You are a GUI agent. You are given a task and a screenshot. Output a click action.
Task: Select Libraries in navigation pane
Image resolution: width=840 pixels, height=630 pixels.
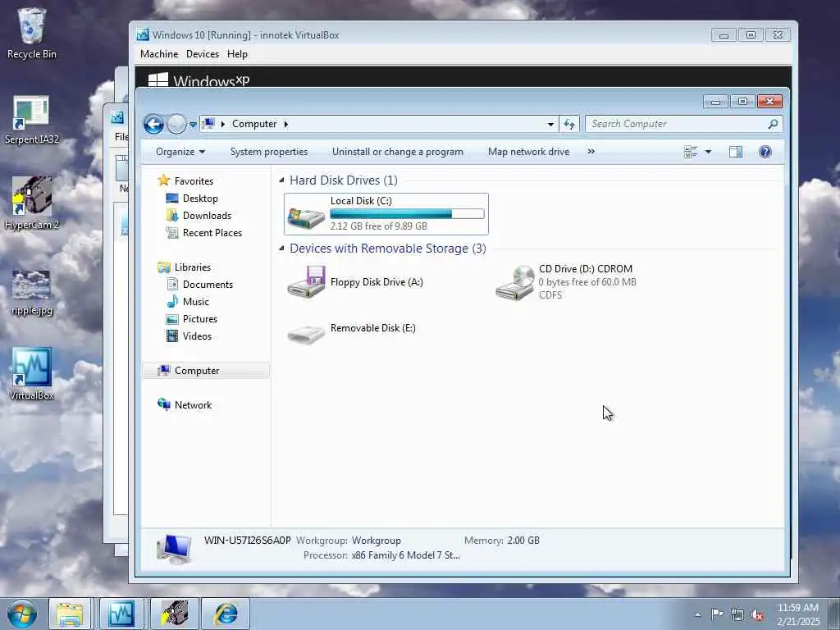pyautogui.click(x=184, y=267)
